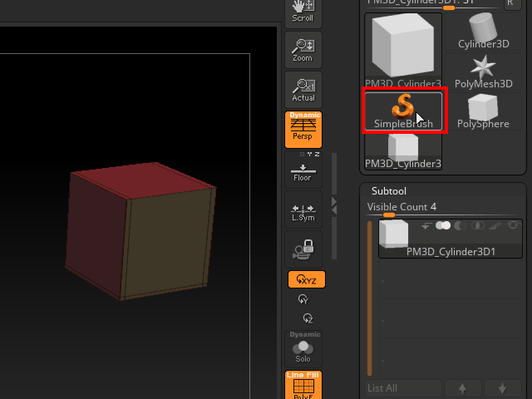Select XYZ rotation mode button
The height and width of the screenshot is (399, 532).
coord(306,280)
